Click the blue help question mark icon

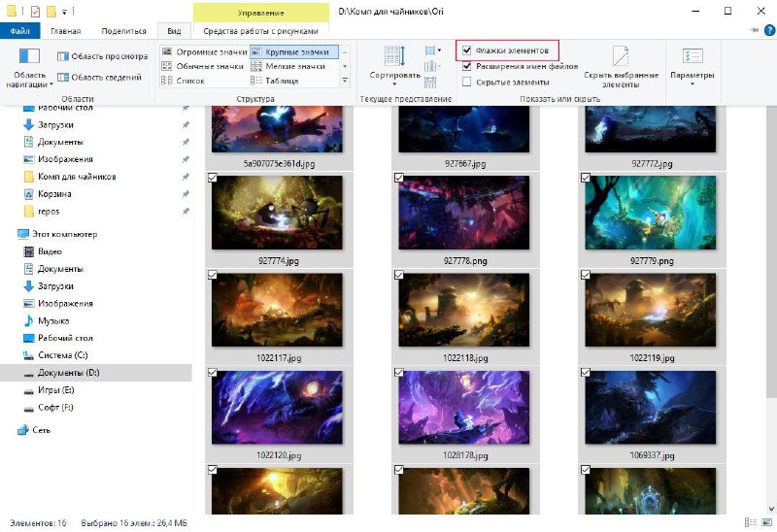pyautogui.click(x=769, y=30)
